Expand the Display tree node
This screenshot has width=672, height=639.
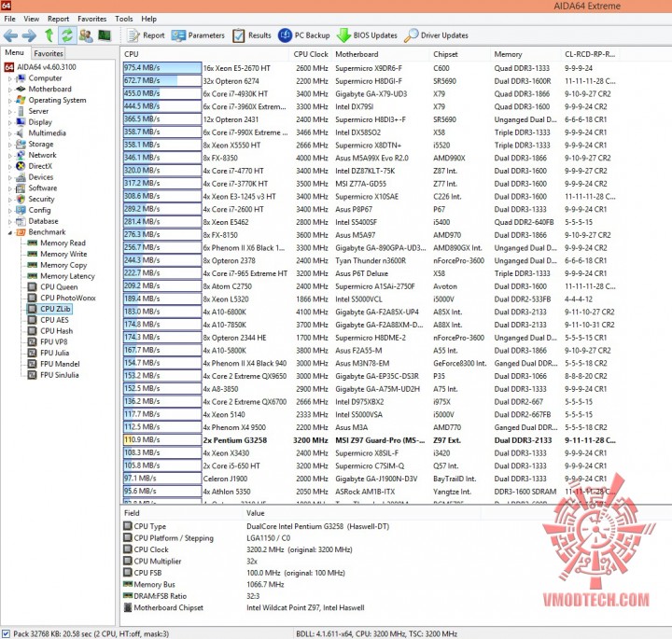point(9,122)
